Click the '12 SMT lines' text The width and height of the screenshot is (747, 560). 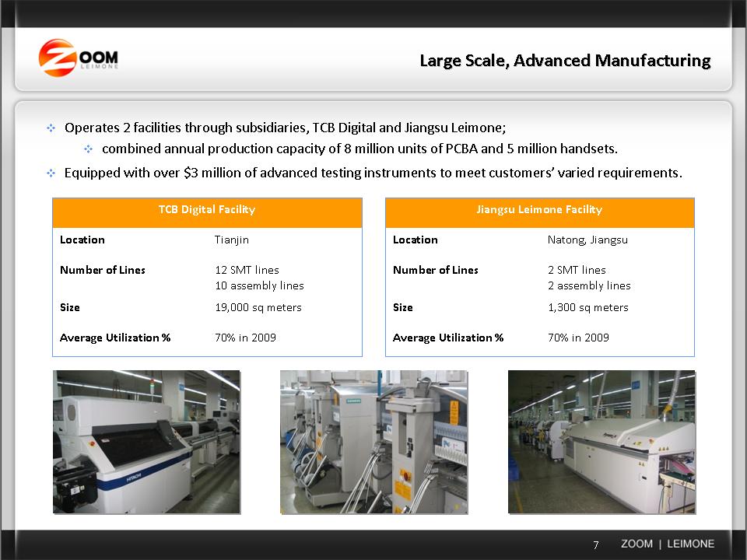[x=247, y=270]
